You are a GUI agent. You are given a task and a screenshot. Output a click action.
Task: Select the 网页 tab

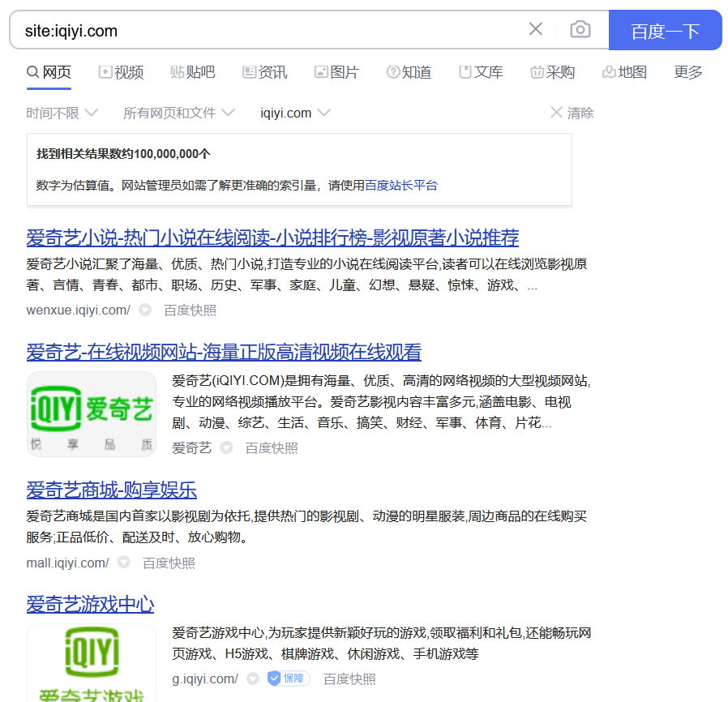49,72
